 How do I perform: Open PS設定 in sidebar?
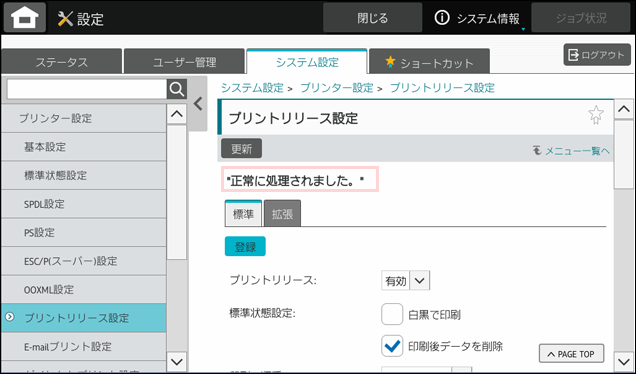click(84, 232)
